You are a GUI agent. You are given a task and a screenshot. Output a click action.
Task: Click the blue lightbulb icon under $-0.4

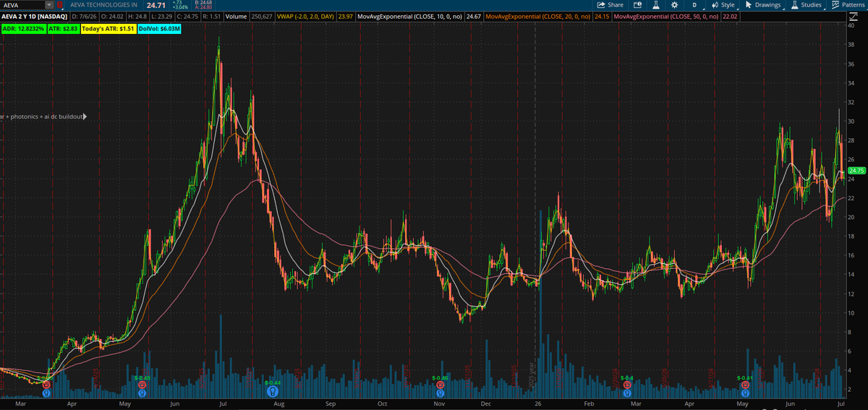click(626, 394)
